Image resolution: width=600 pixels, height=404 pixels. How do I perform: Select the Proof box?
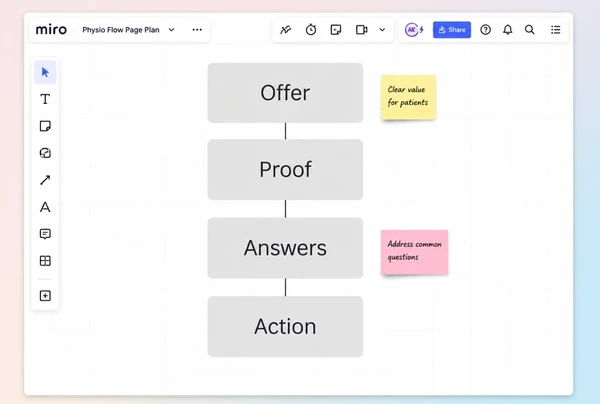(x=285, y=169)
